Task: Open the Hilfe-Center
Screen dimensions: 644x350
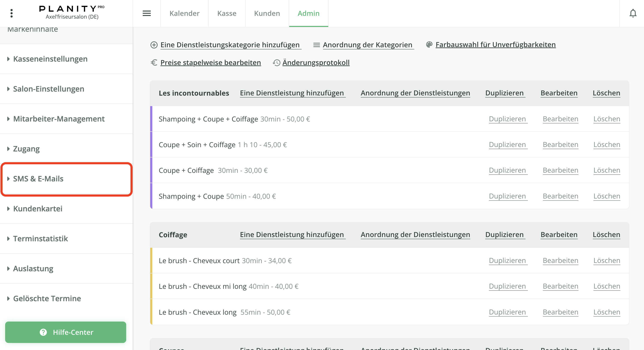Action: tap(66, 332)
